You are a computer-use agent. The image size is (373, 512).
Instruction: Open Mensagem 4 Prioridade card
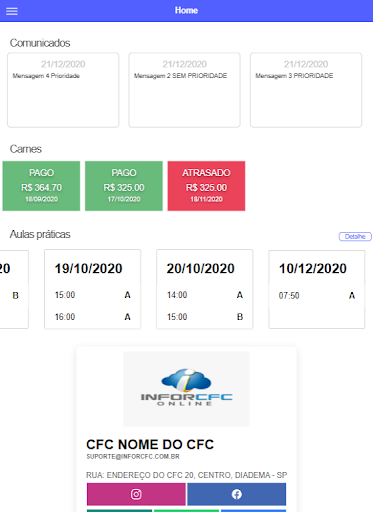[x=63, y=90]
